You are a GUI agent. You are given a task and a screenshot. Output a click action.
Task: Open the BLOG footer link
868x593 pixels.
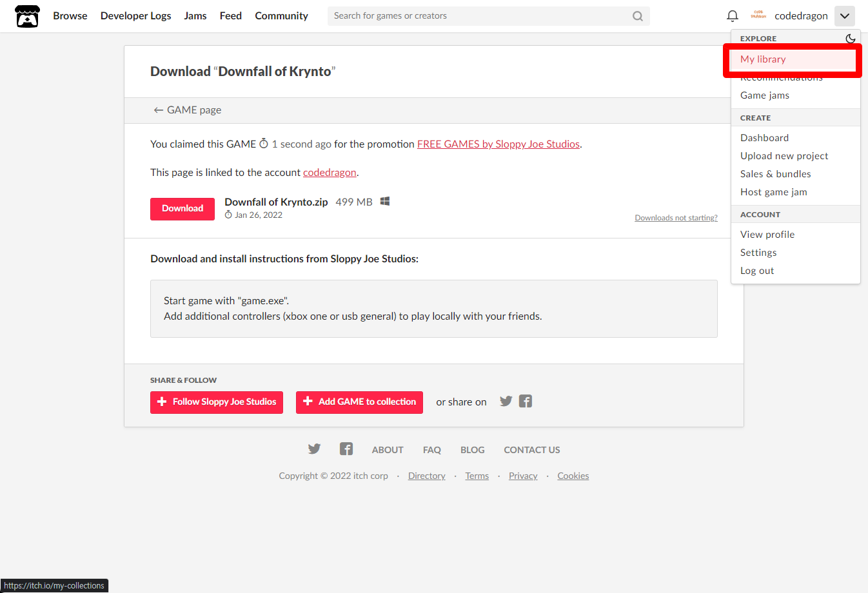click(x=473, y=450)
